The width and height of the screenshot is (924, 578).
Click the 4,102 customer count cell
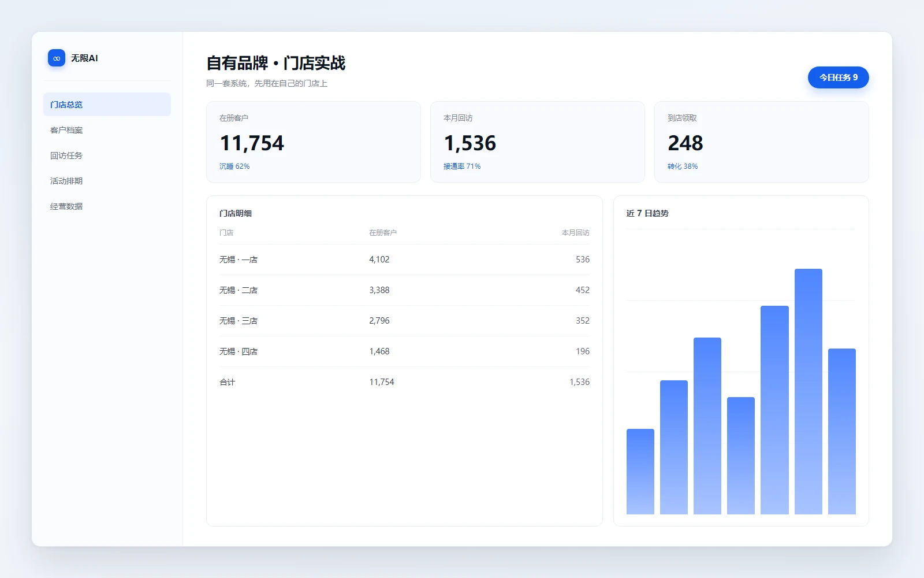pos(379,260)
